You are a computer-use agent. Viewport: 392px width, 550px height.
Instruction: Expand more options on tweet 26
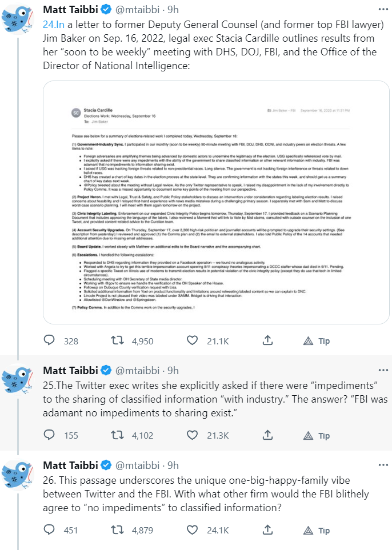[x=382, y=464]
